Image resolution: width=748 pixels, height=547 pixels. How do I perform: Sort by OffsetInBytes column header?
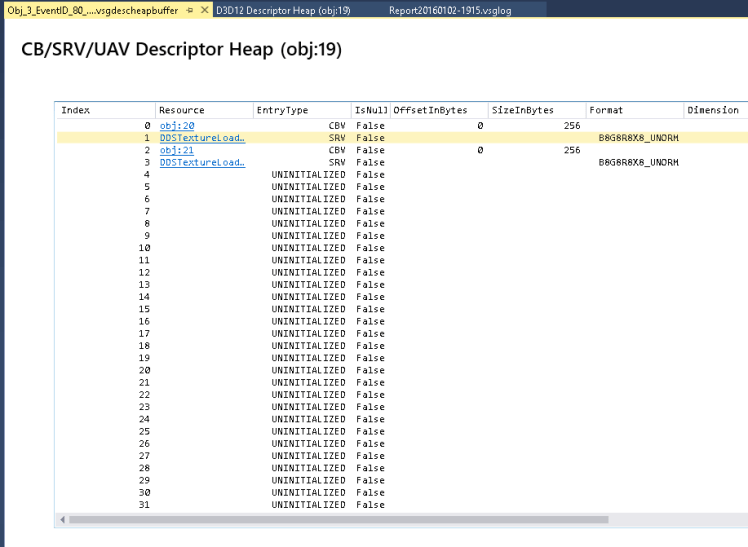(439, 110)
